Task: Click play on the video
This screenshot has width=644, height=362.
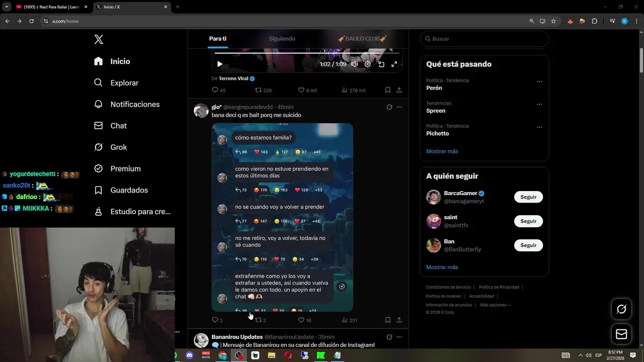Action: coord(220,64)
